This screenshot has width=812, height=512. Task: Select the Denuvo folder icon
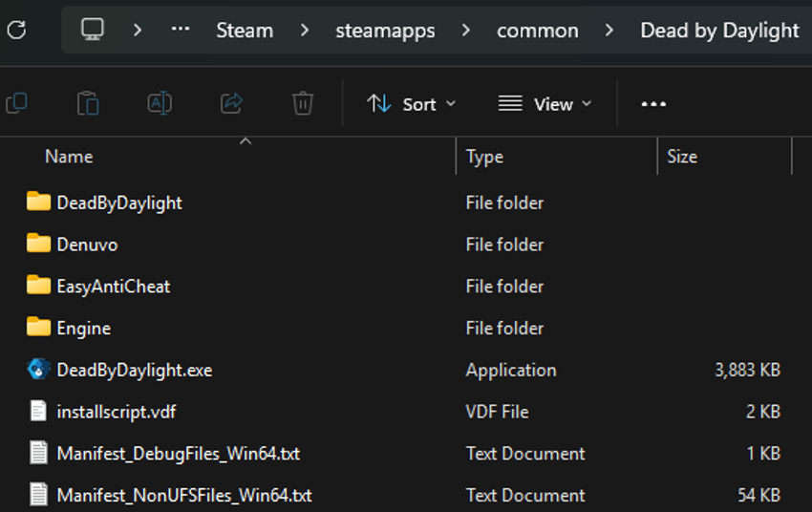click(x=38, y=244)
